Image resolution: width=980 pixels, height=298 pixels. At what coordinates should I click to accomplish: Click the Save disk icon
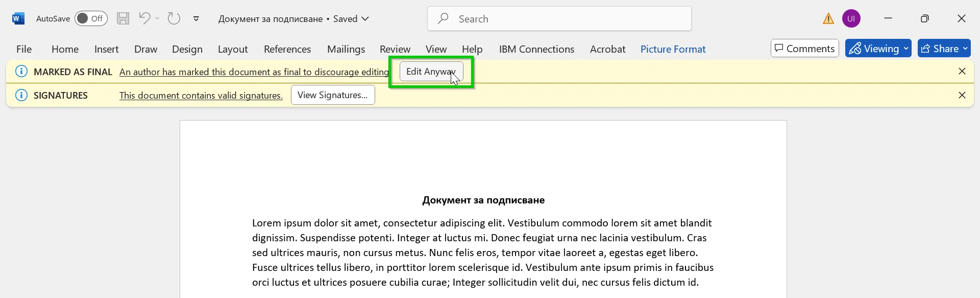pos(123,19)
